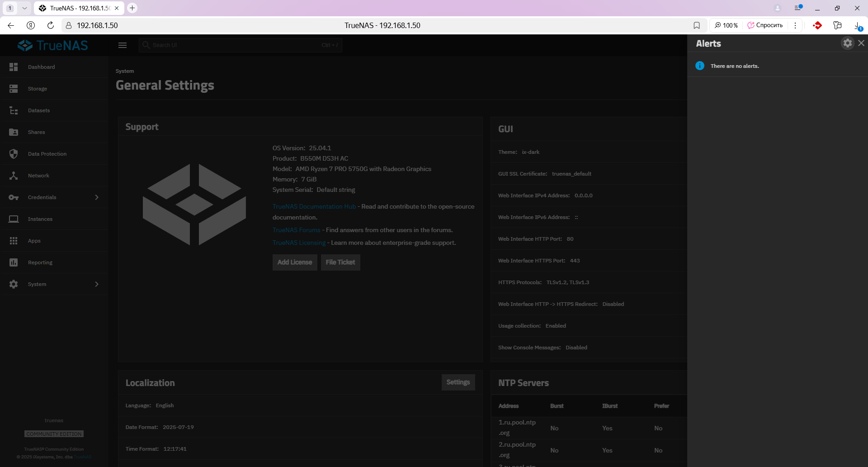Close the TrueNAS browser tab

pos(117,8)
